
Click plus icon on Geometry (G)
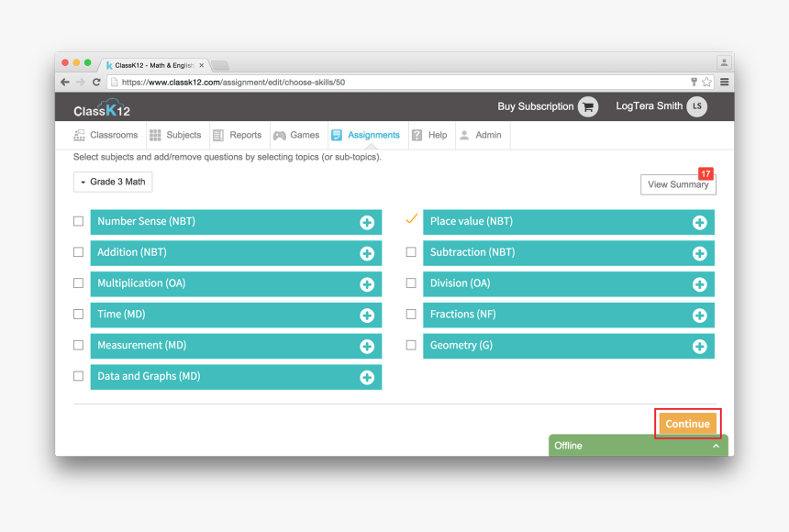[699, 347]
